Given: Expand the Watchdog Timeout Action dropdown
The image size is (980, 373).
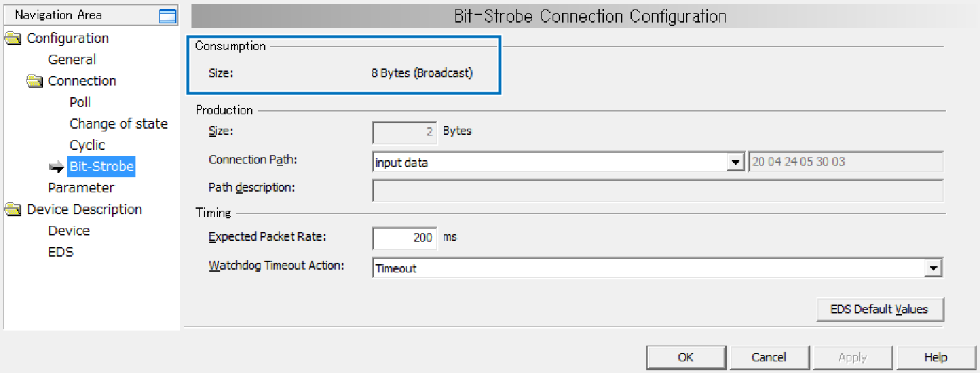Looking at the screenshot, I should click(934, 268).
